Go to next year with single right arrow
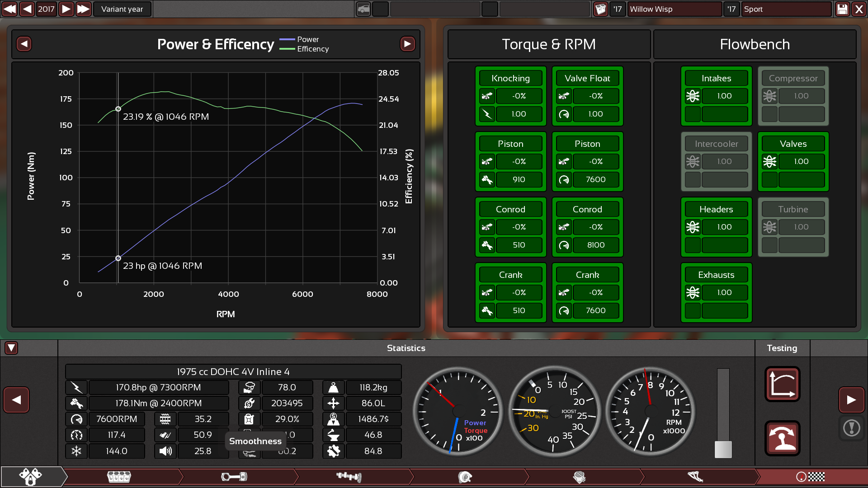868x488 pixels. 66,9
